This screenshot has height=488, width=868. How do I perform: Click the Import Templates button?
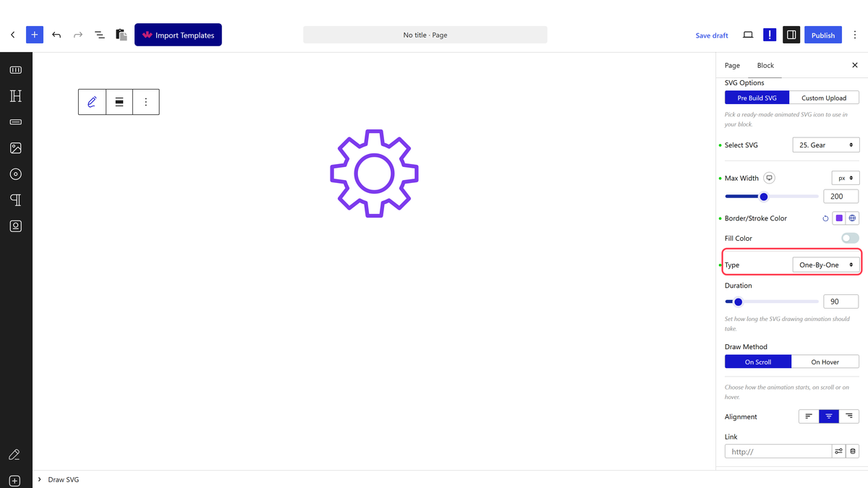[x=178, y=35]
